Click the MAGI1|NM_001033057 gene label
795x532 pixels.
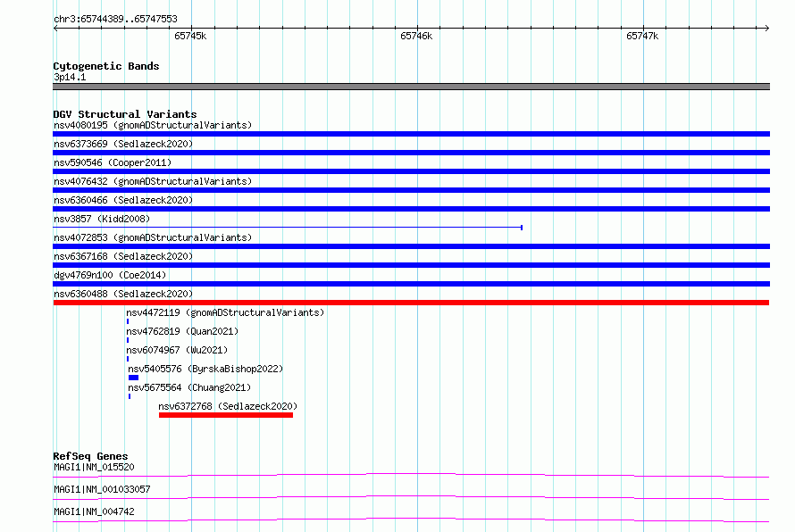(x=102, y=489)
